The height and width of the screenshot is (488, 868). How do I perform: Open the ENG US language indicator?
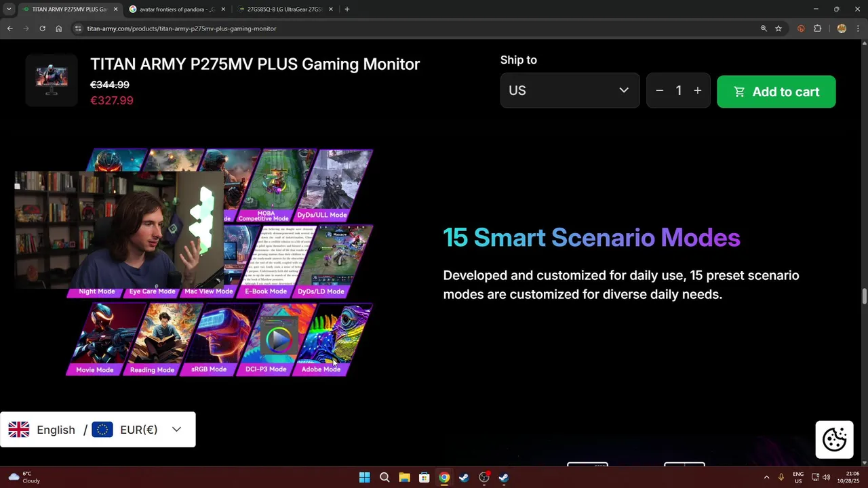798,477
